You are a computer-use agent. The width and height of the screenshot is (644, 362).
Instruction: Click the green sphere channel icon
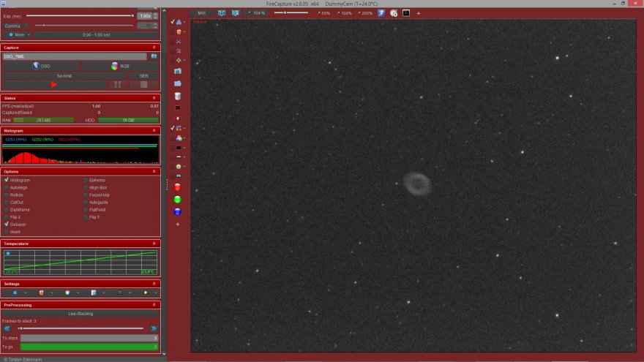(178, 200)
